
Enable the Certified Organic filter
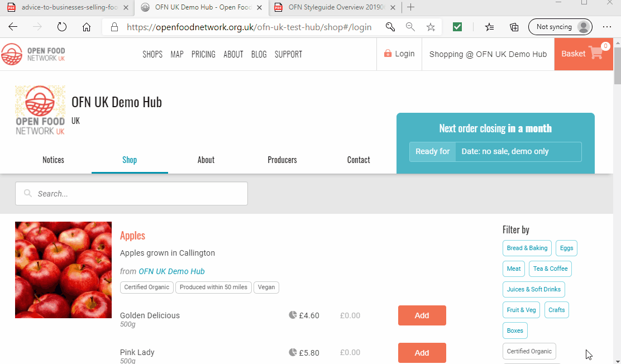coord(529,351)
